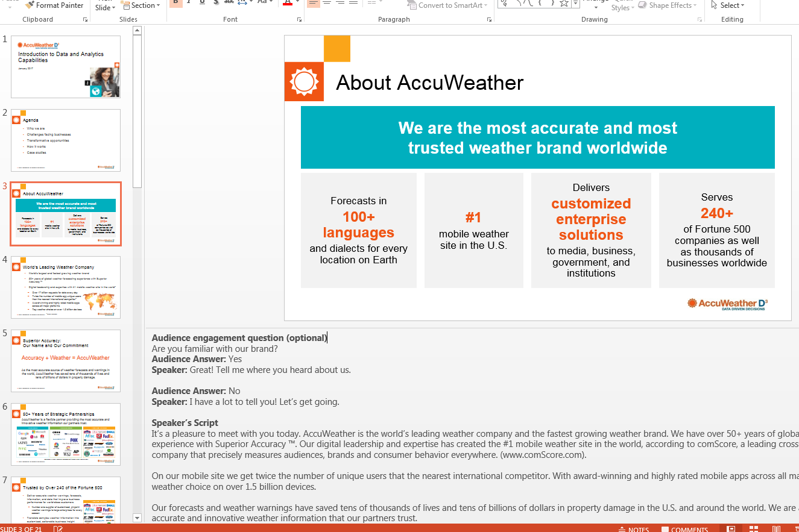
Task: Select slide 5 Superior Accuracy thumbnail
Action: [x=66, y=360]
